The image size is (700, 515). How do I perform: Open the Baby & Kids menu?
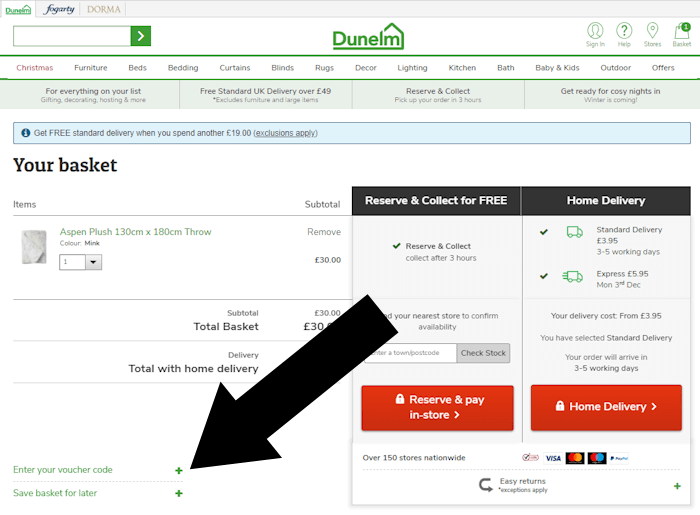pos(557,68)
